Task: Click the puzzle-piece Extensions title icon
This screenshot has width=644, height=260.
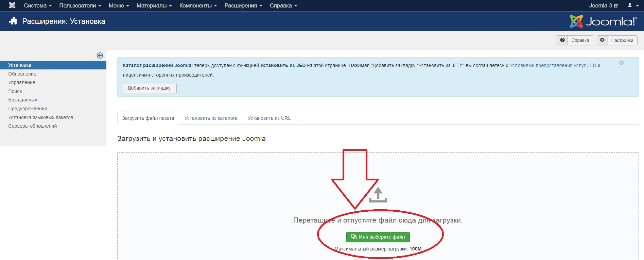Action: [13, 21]
